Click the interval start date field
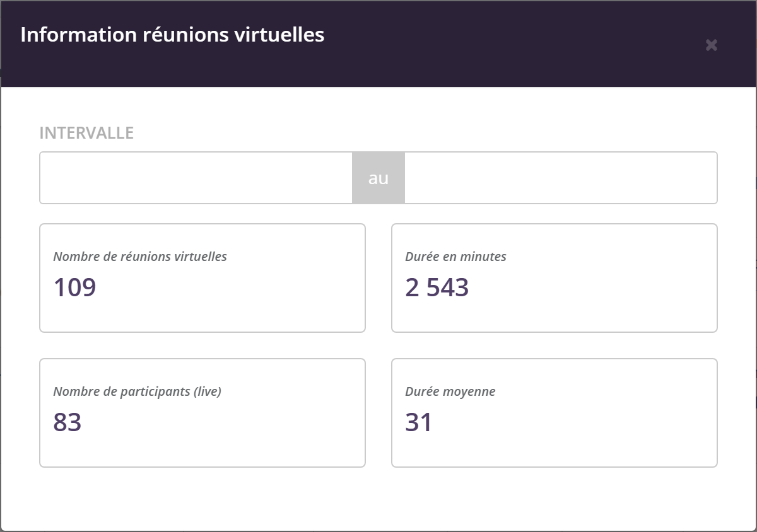The image size is (757, 532). pos(196,178)
